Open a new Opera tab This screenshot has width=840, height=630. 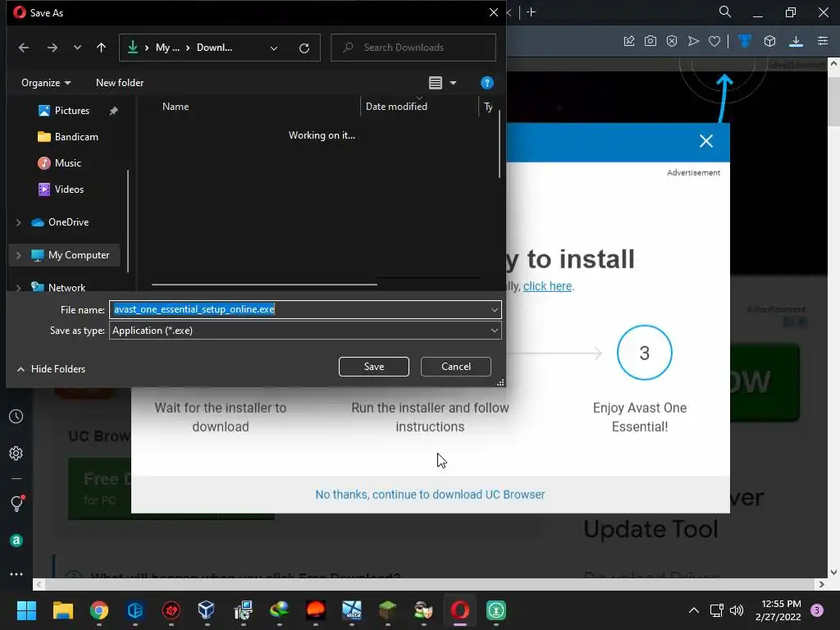click(x=532, y=11)
